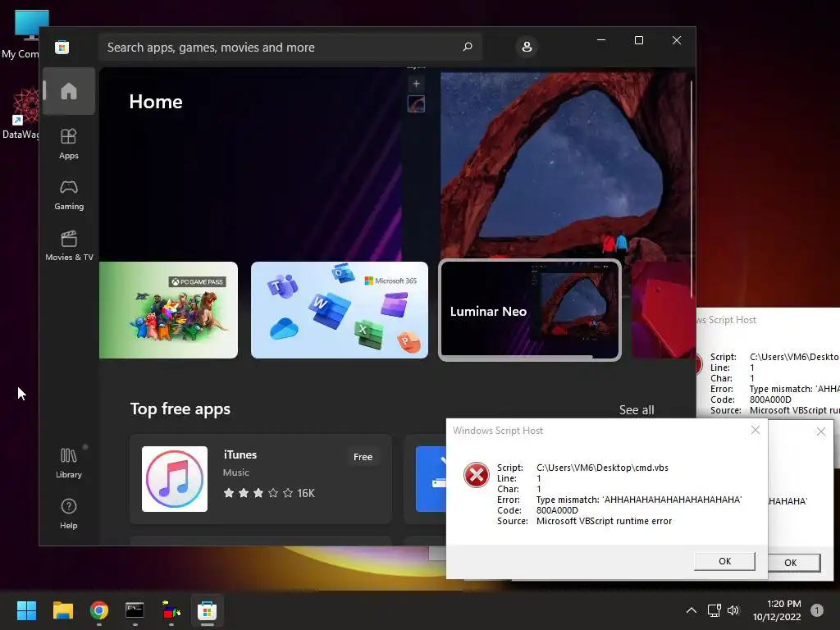Viewport: 840px width, 630px height.
Task: Open the Windows Start menu
Action: (x=26, y=610)
